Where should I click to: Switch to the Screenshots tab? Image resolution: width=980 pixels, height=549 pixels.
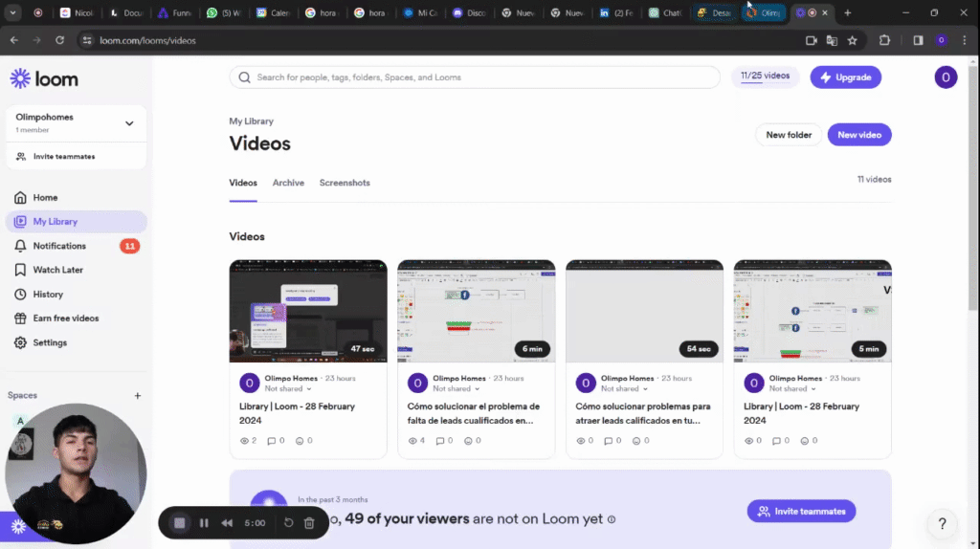345,183
